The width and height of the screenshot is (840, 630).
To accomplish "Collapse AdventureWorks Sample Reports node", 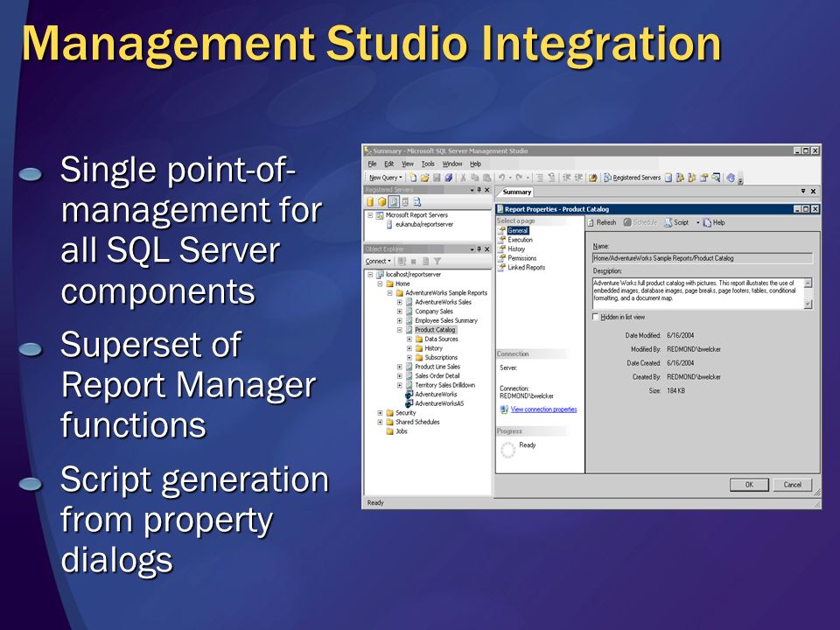I will [x=390, y=293].
